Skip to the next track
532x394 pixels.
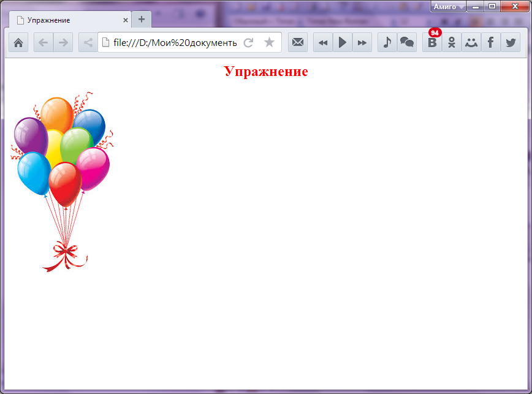coord(362,42)
